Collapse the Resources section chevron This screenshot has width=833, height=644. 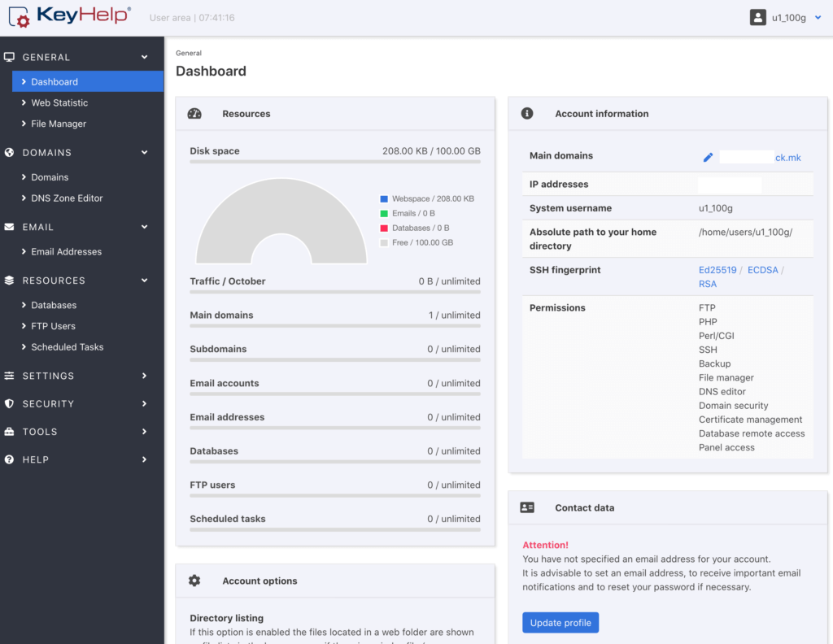[x=145, y=281]
